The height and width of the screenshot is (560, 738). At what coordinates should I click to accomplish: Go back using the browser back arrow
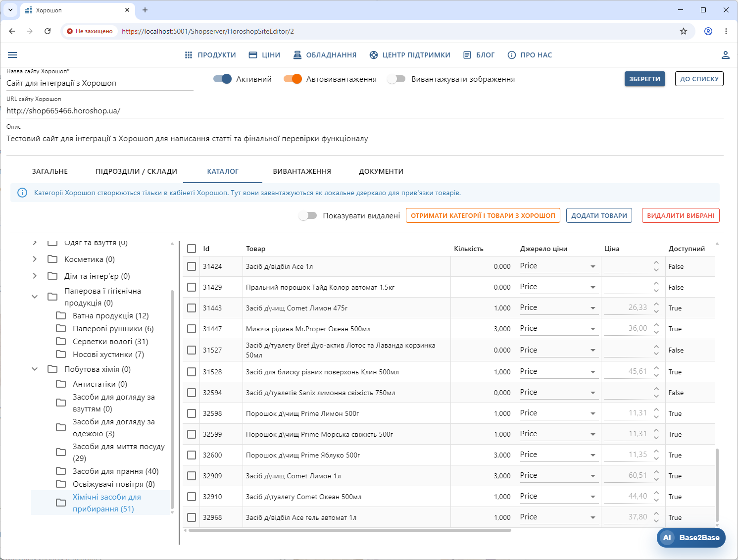[12, 31]
